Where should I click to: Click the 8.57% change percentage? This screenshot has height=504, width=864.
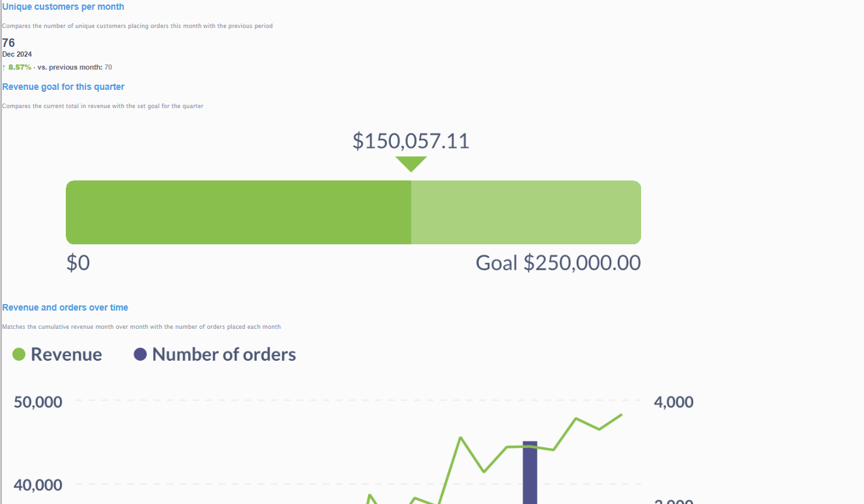pos(20,67)
